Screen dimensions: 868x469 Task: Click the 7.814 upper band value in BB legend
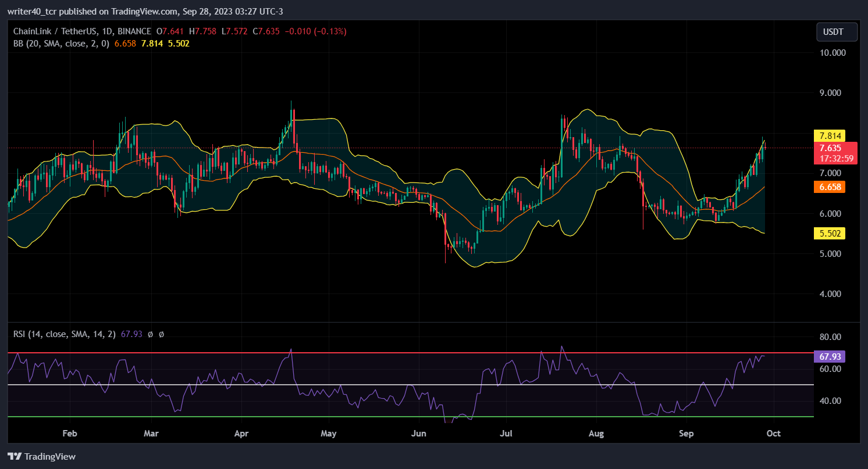pyautogui.click(x=151, y=43)
